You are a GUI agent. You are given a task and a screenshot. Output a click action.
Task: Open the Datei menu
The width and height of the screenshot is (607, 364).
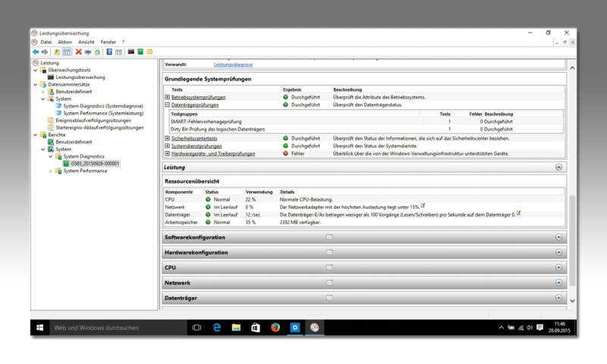(46, 42)
